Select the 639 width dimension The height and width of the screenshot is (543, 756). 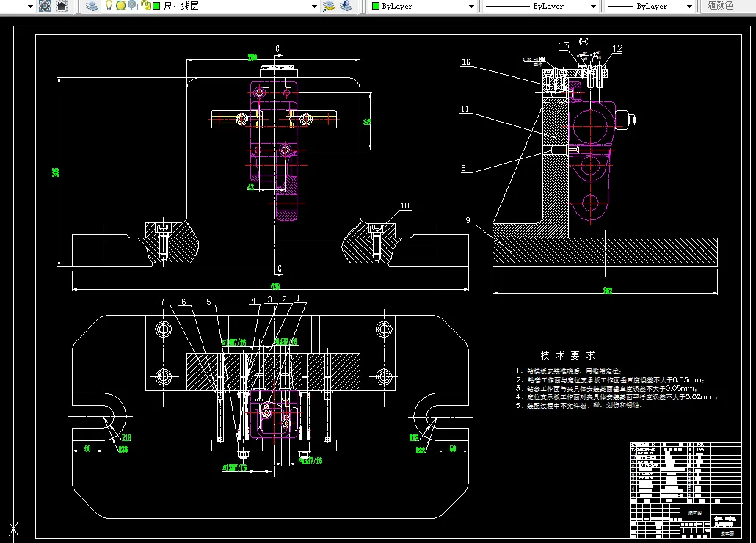pos(275,286)
